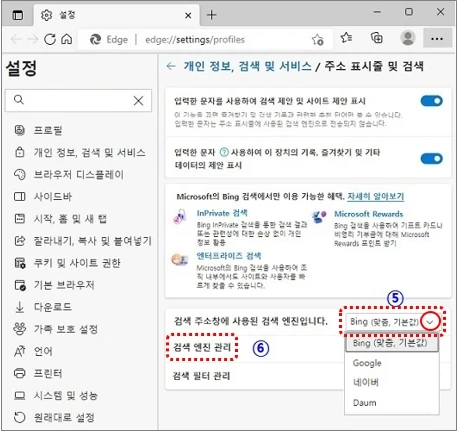Screen dimensions: 457x431
Task: Open 시작, 홈 및 새 탭 section
Action: (x=61, y=219)
